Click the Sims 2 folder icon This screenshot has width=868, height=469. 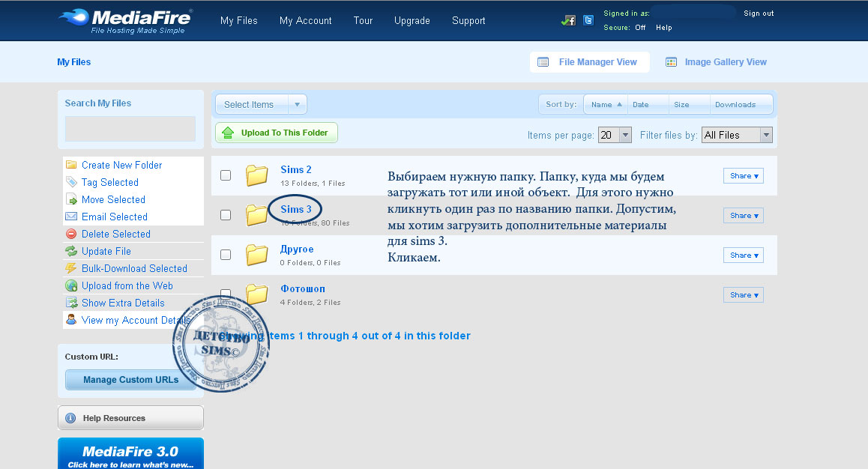(257, 175)
